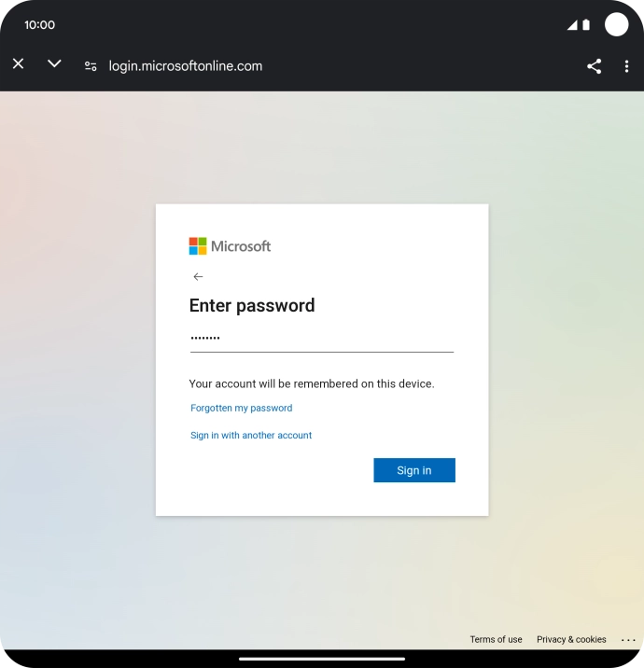
Task: Tap the cellular signal status icon
Action: pyautogui.click(x=572, y=25)
